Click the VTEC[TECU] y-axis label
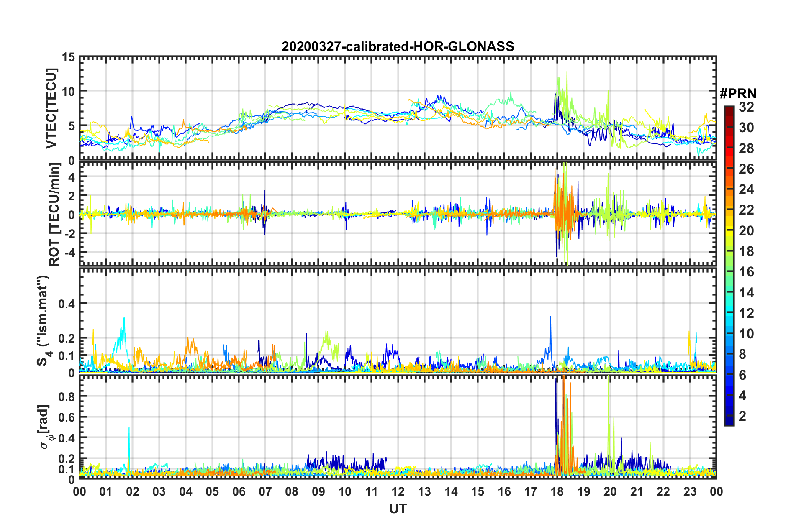The height and width of the screenshot is (532, 796). pyautogui.click(x=51, y=108)
